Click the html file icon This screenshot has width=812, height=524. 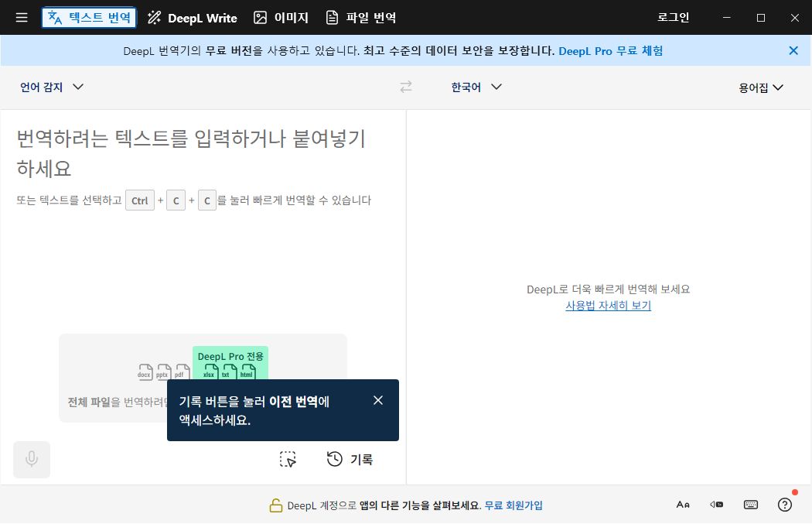(247, 372)
